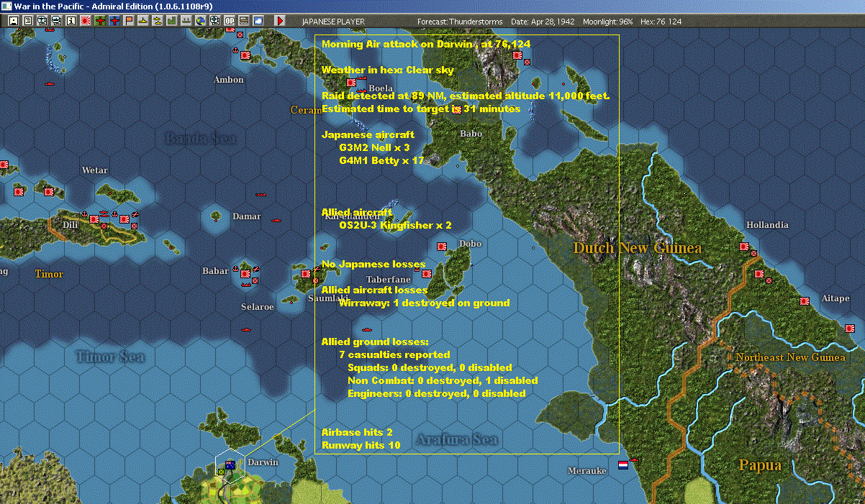The image size is (865, 504).
Task: Click the 'Moonlight: 96%' status text
Action: 607,22
